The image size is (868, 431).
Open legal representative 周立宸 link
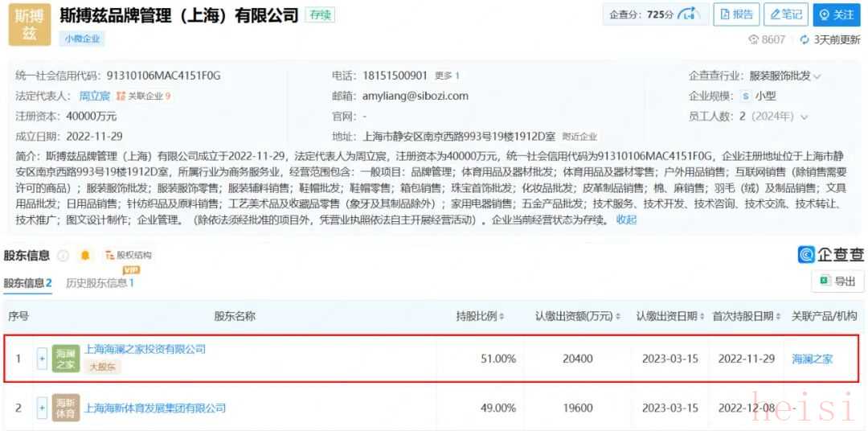point(95,96)
